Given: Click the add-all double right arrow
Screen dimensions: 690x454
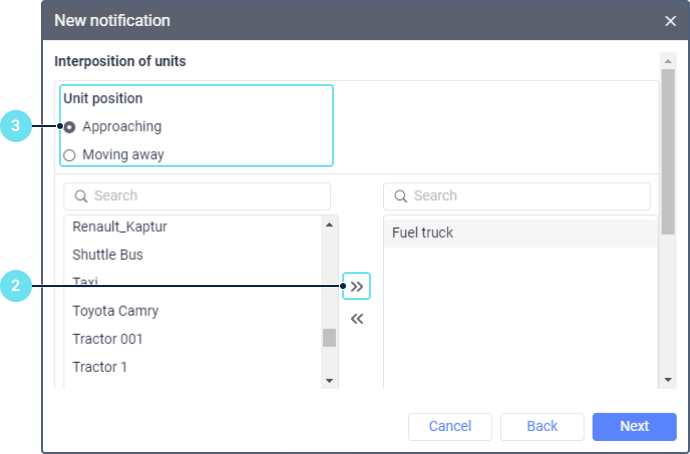Looking at the screenshot, I should (x=357, y=287).
